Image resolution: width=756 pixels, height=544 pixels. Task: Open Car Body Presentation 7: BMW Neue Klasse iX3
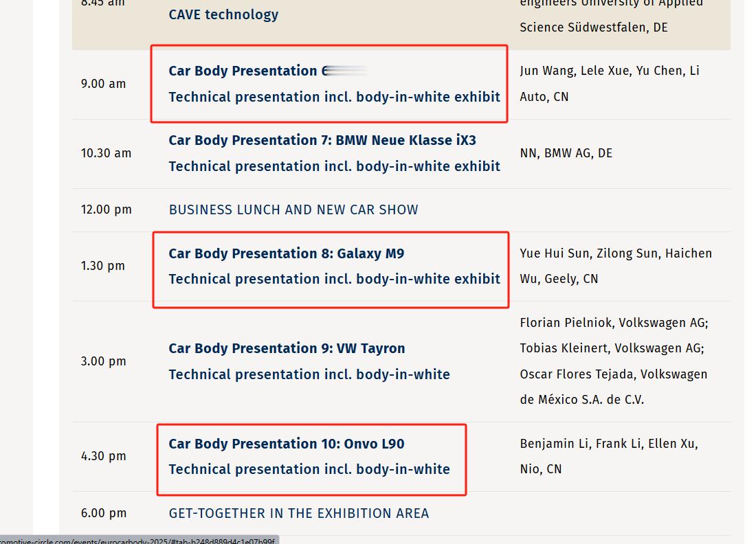tap(322, 140)
